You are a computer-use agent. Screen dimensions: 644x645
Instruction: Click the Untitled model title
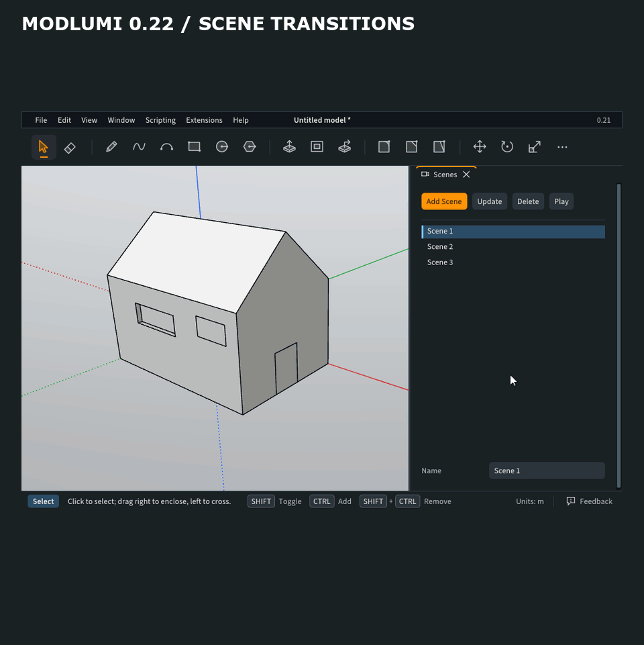pos(322,120)
